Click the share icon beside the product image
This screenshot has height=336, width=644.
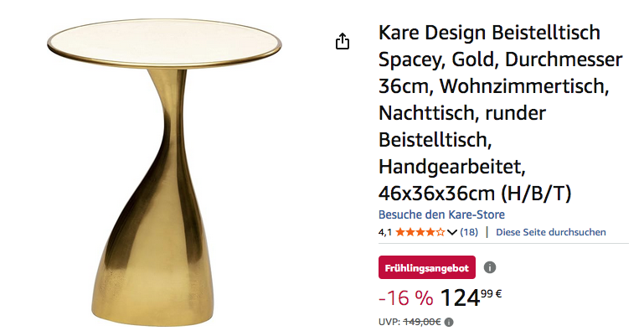[343, 41]
